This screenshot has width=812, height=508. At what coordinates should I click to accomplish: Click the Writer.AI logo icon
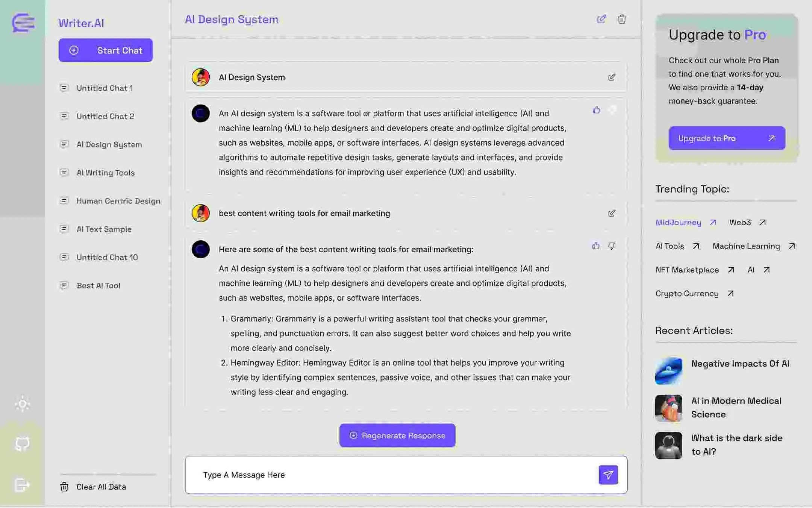coord(23,23)
